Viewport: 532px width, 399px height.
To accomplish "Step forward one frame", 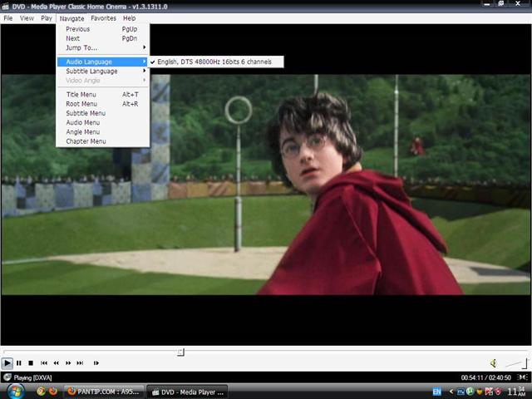I will point(96,363).
